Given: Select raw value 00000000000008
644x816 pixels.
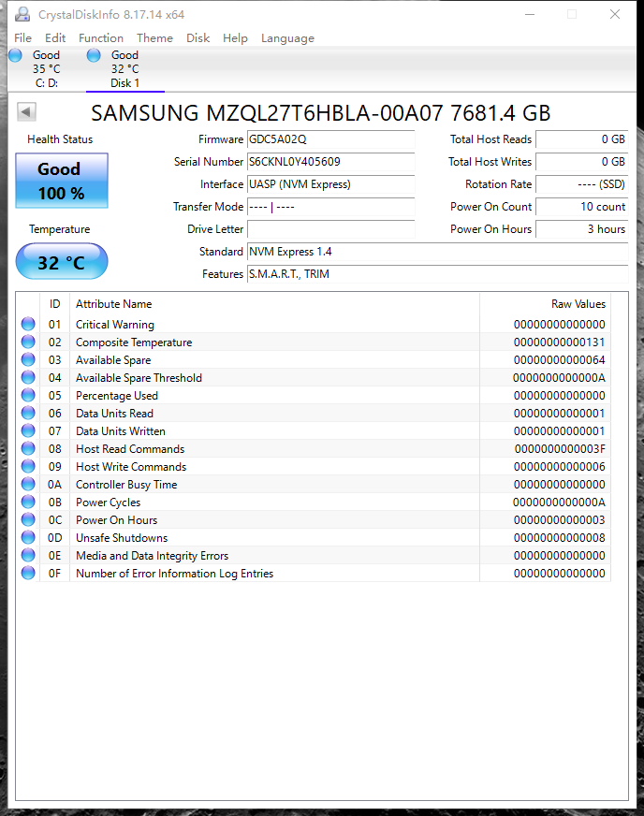Looking at the screenshot, I should pyautogui.click(x=559, y=537).
